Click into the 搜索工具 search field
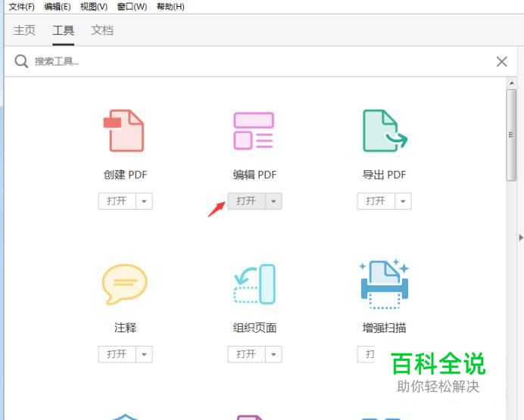 click(x=260, y=61)
